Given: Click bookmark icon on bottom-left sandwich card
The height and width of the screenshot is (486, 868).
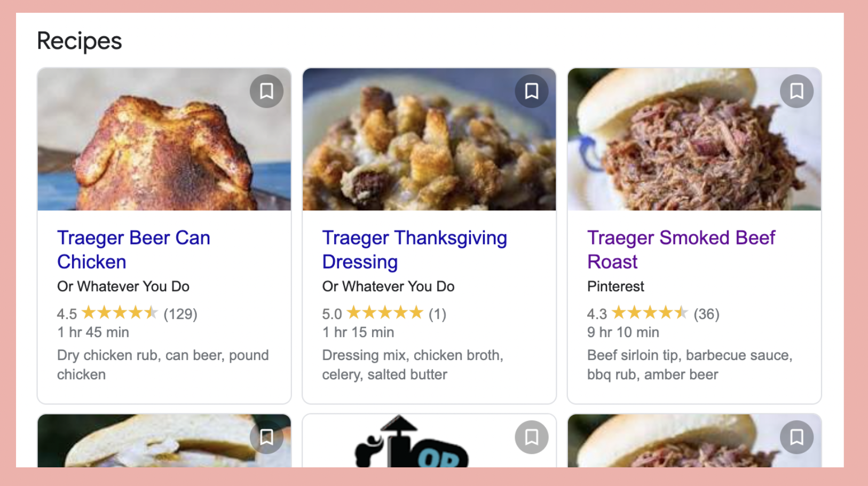Looking at the screenshot, I should tap(266, 437).
